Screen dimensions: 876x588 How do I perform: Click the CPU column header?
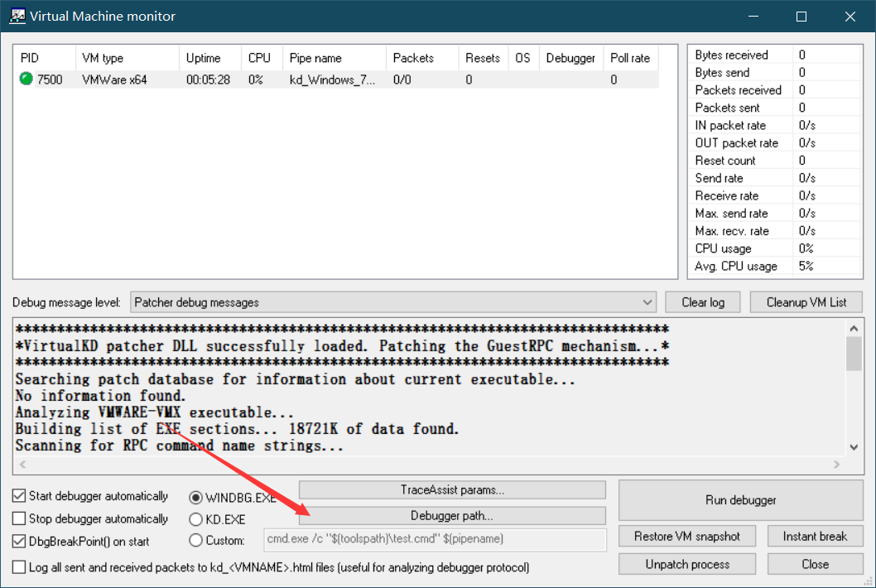(x=262, y=58)
